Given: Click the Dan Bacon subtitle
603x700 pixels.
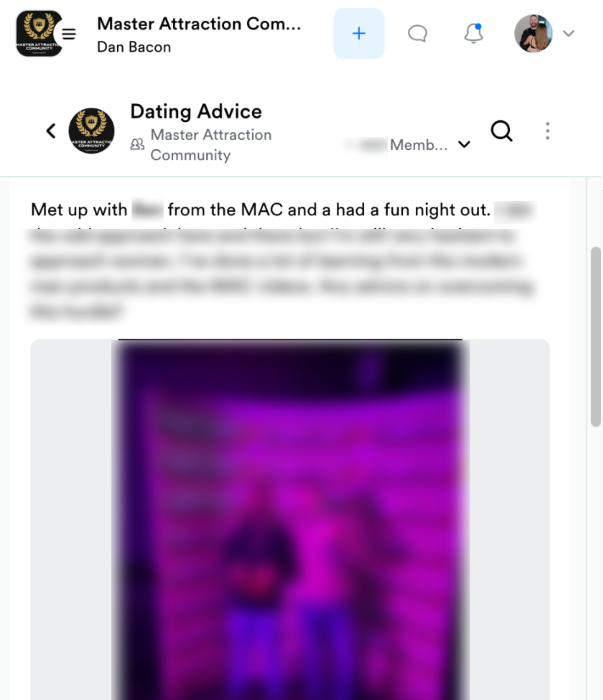Looking at the screenshot, I should click(x=134, y=47).
